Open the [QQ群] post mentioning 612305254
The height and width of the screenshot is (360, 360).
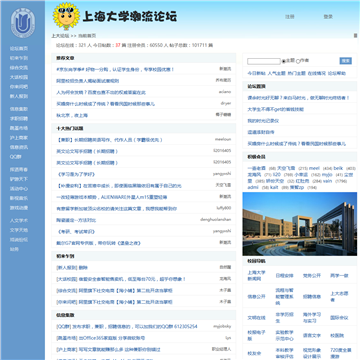(x=127, y=327)
